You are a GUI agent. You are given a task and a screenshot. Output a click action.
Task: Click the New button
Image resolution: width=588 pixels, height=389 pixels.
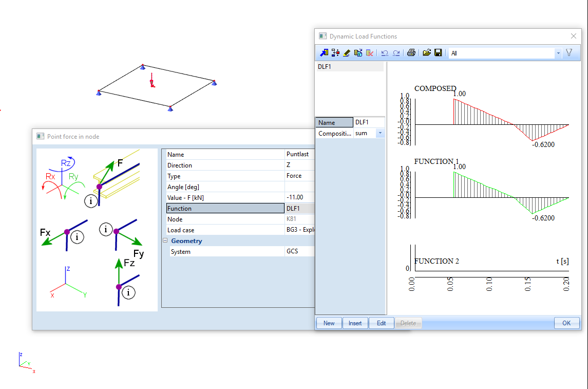pyautogui.click(x=329, y=323)
